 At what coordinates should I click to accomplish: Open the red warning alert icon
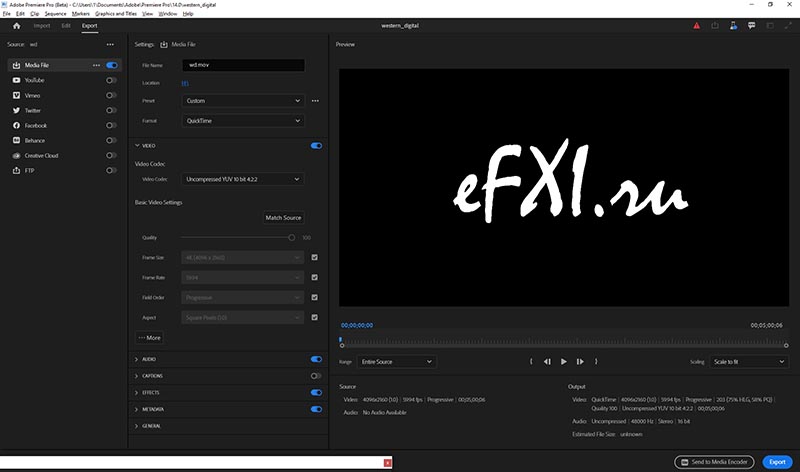(696, 26)
